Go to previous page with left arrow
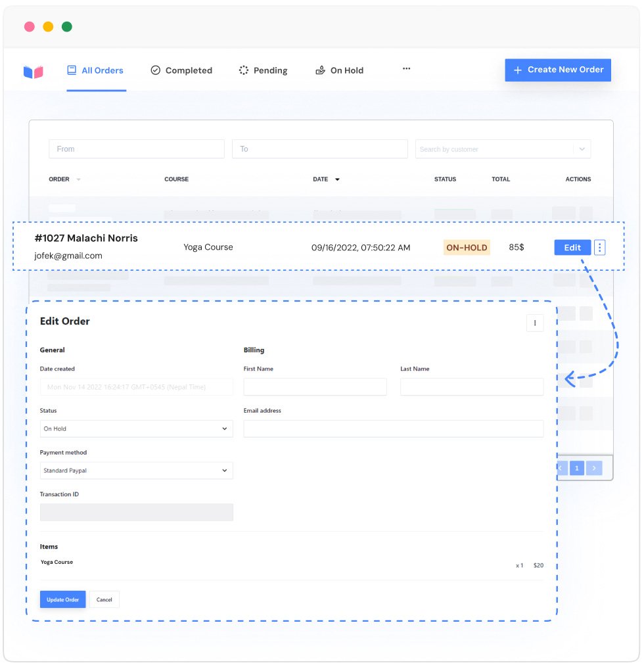 click(x=562, y=468)
